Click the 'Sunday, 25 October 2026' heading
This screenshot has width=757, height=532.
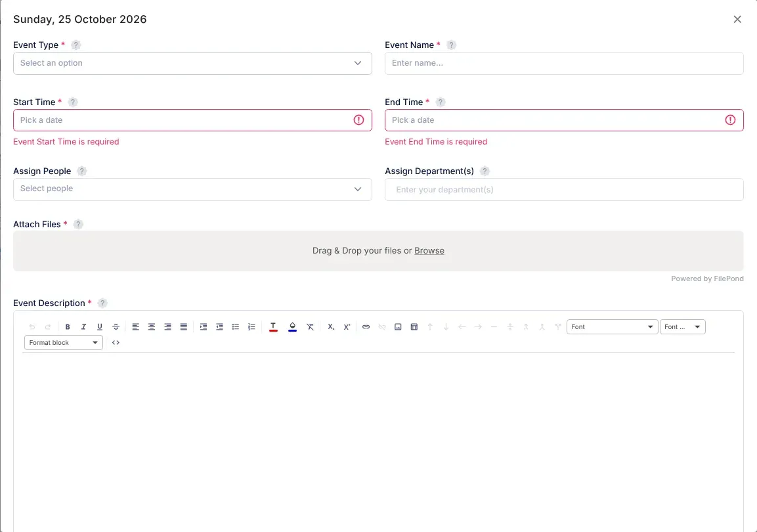[79, 19]
